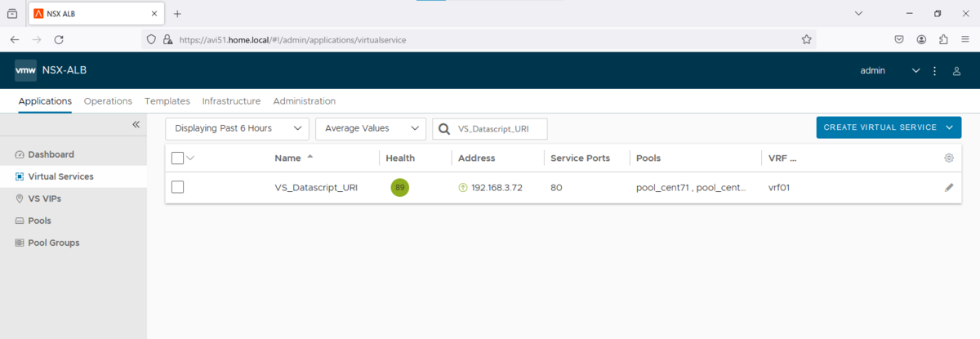
Task: Click the Name sort arrow
Action: pyautogui.click(x=310, y=157)
